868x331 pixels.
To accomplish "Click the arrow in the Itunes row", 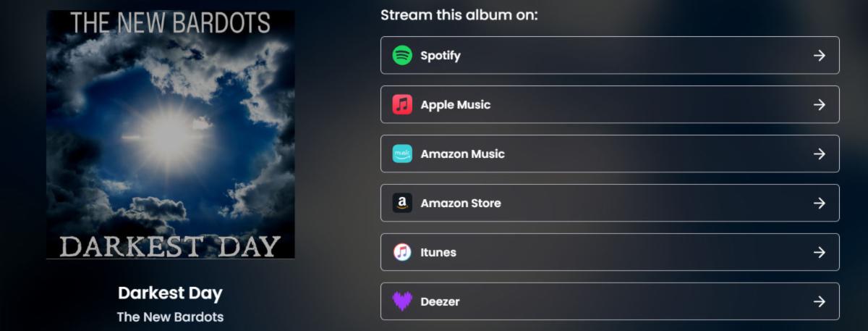I will (820, 252).
